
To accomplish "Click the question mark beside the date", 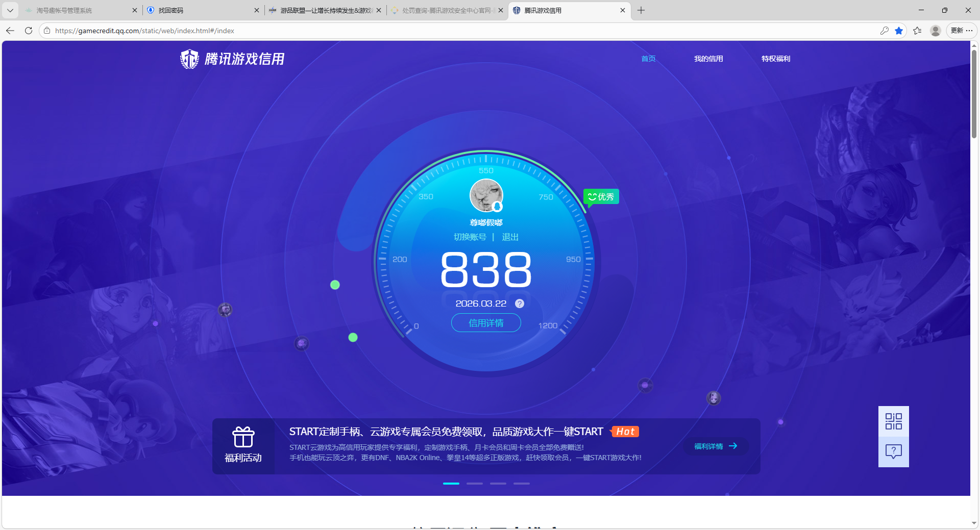I will pyautogui.click(x=520, y=304).
